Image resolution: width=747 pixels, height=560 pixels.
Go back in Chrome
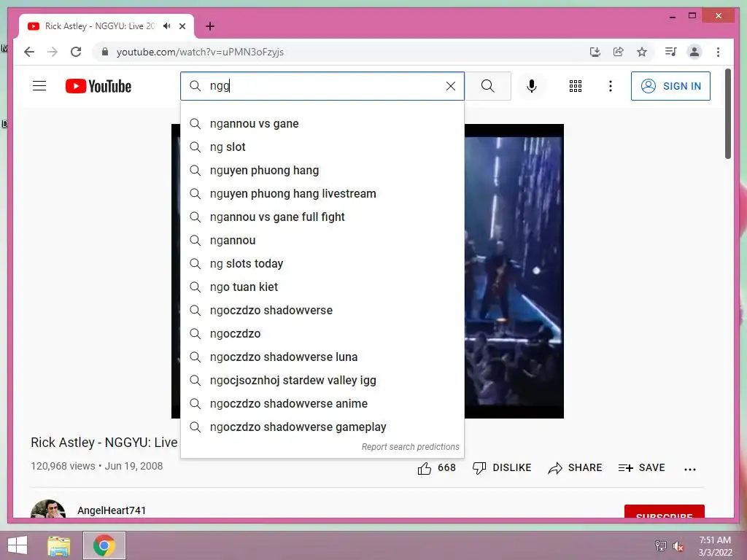[29, 52]
